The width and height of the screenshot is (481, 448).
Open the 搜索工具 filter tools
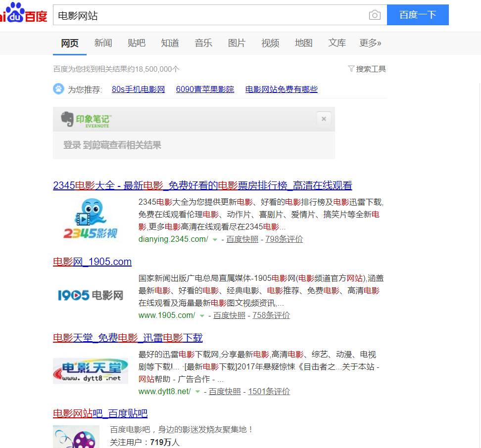[367, 69]
